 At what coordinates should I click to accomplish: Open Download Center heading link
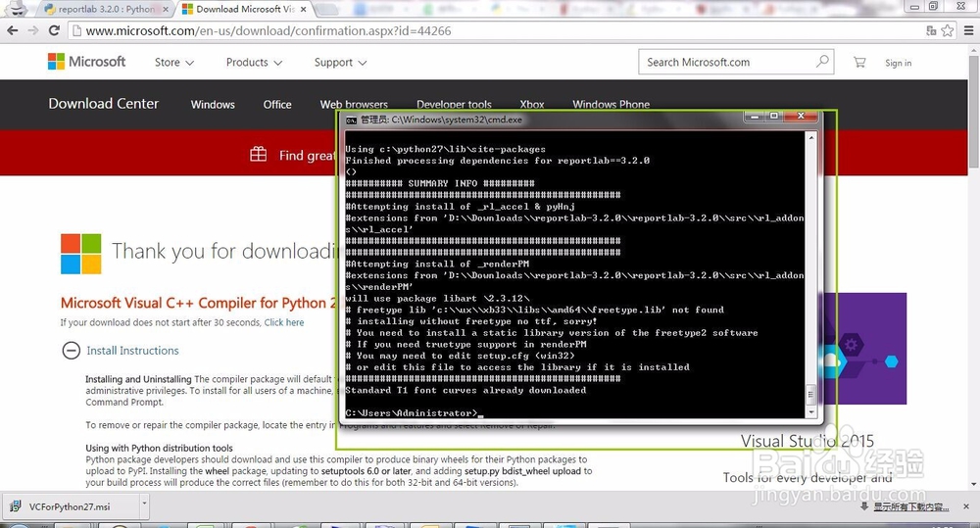coord(104,104)
